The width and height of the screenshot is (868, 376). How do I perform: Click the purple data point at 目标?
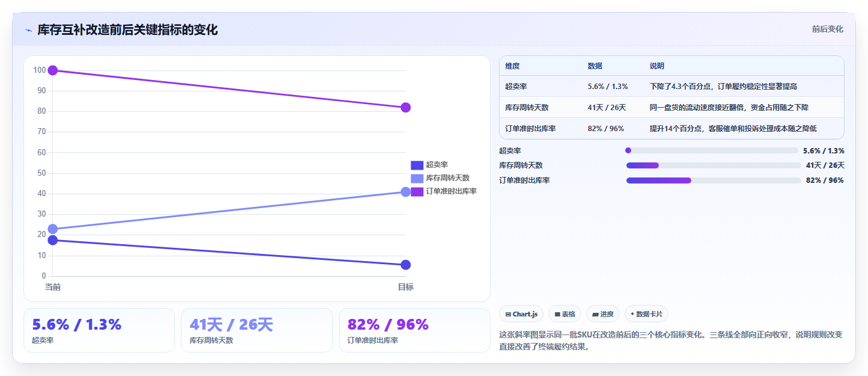pos(406,108)
